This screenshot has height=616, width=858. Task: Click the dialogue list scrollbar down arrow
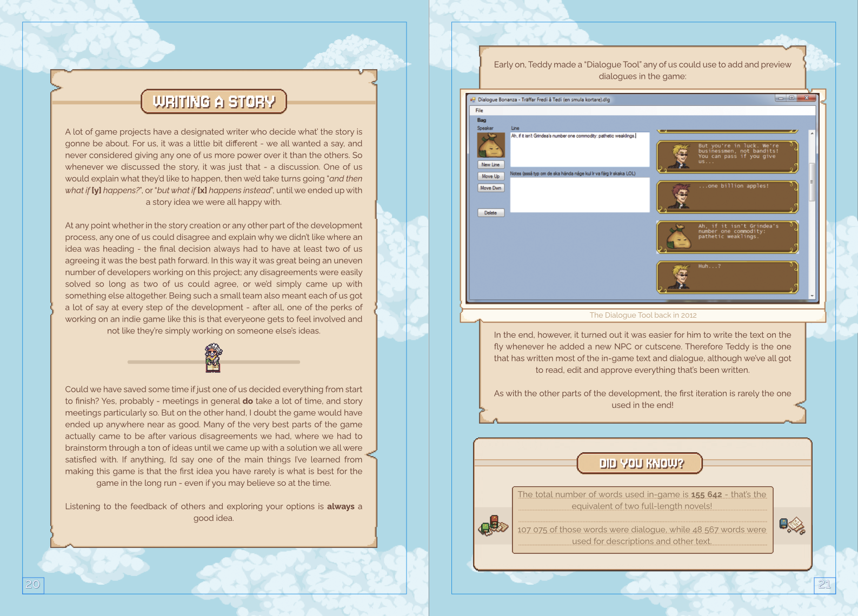tap(812, 296)
